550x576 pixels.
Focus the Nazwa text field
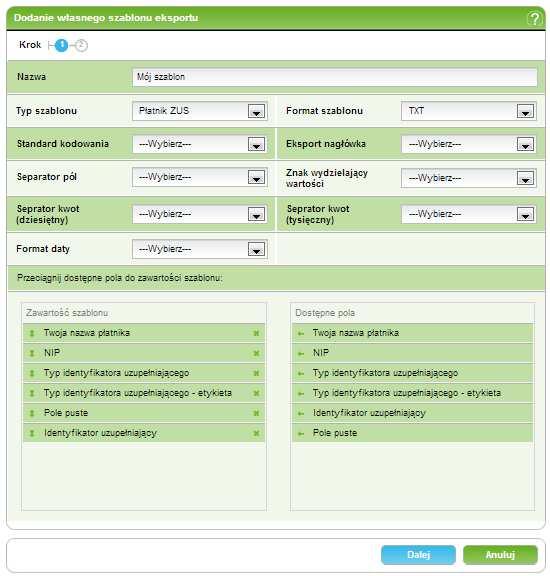pos(335,77)
